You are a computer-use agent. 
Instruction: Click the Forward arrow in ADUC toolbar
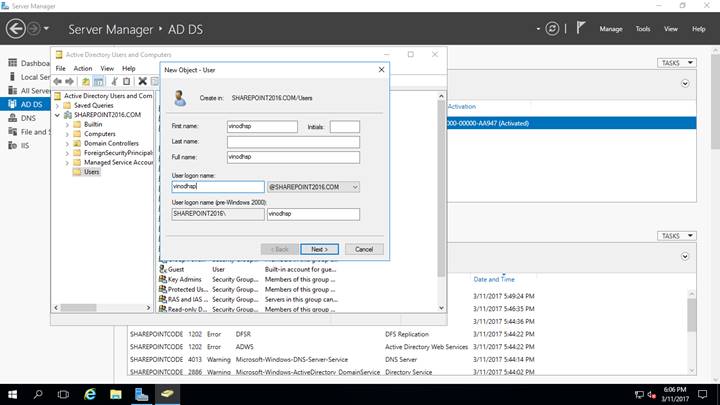(69, 81)
